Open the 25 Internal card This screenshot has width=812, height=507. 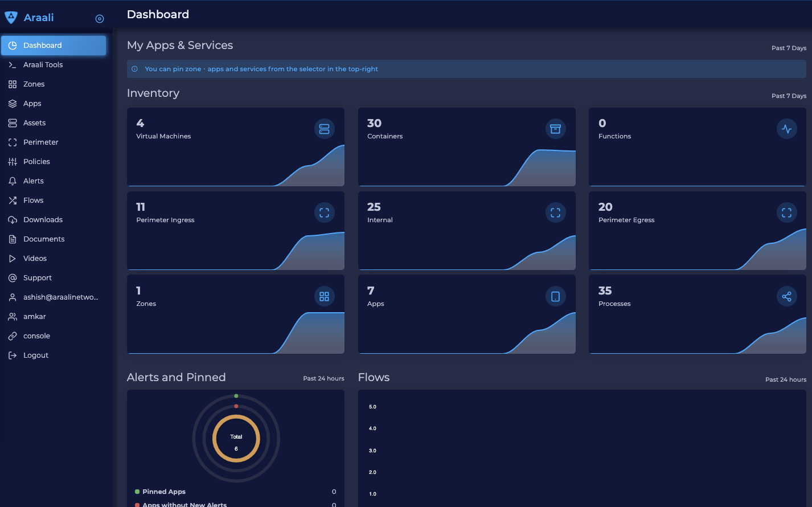pyautogui.click(x=467, y=231)
